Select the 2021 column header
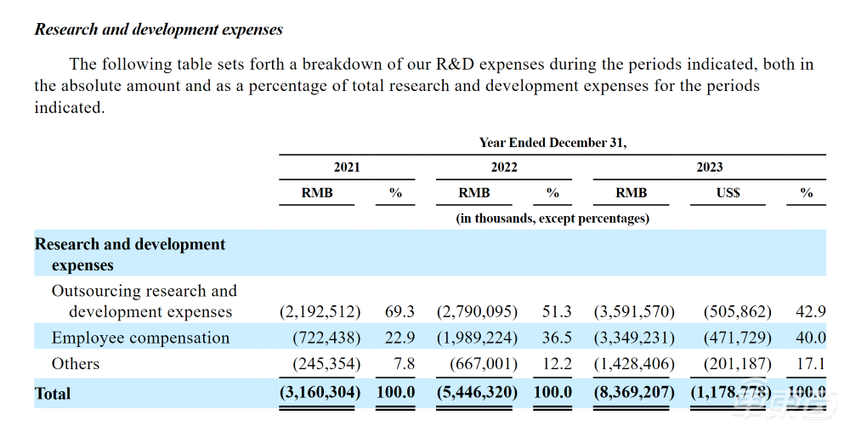The width and height of the screenshot is (850, 432). click(x=346, y=167)
